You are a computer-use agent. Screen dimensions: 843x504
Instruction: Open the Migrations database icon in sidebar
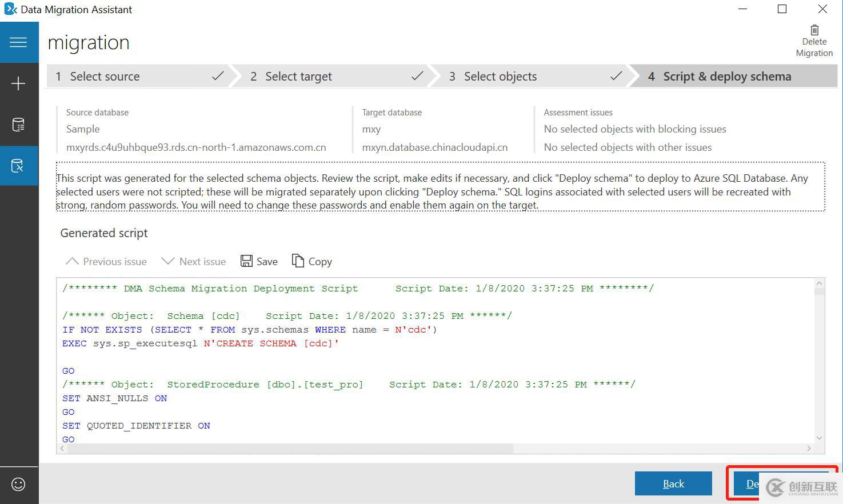pyautogui.click(x=18, y=166)
